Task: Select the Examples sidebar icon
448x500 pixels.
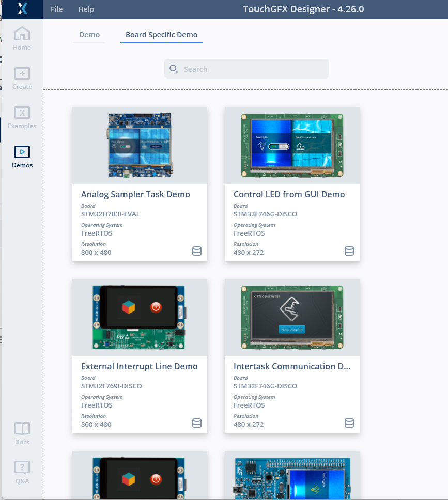Action: [x=22, y=116]
